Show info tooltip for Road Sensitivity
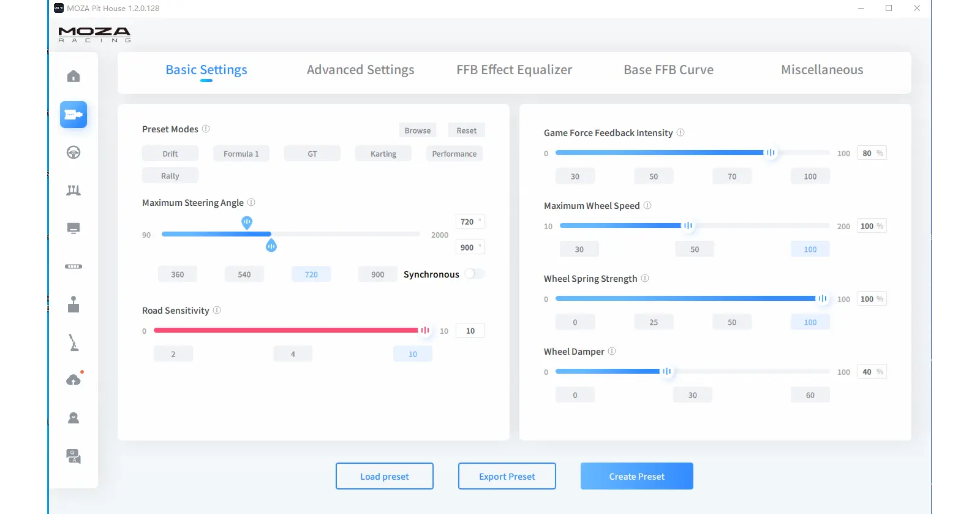Viewport: 980px width, 514px height. click(x=217, y=311)
